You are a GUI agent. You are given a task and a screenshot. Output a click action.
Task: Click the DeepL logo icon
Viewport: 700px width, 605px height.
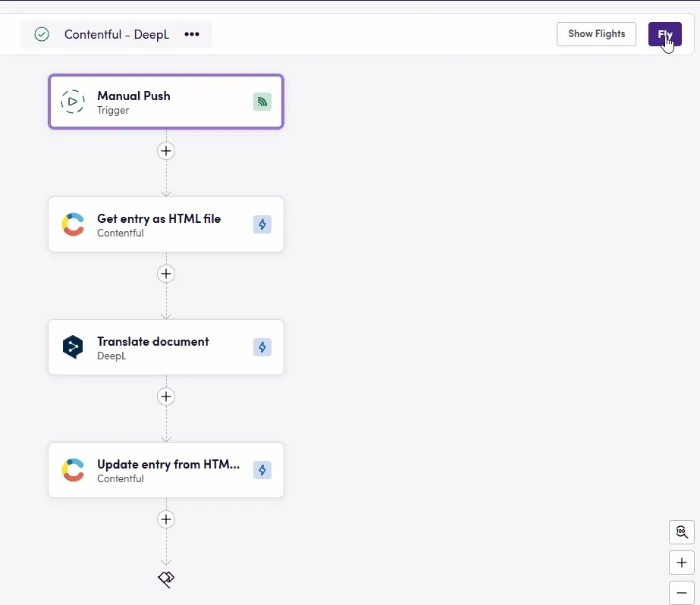pyautogui.click(x=73, y=347)
